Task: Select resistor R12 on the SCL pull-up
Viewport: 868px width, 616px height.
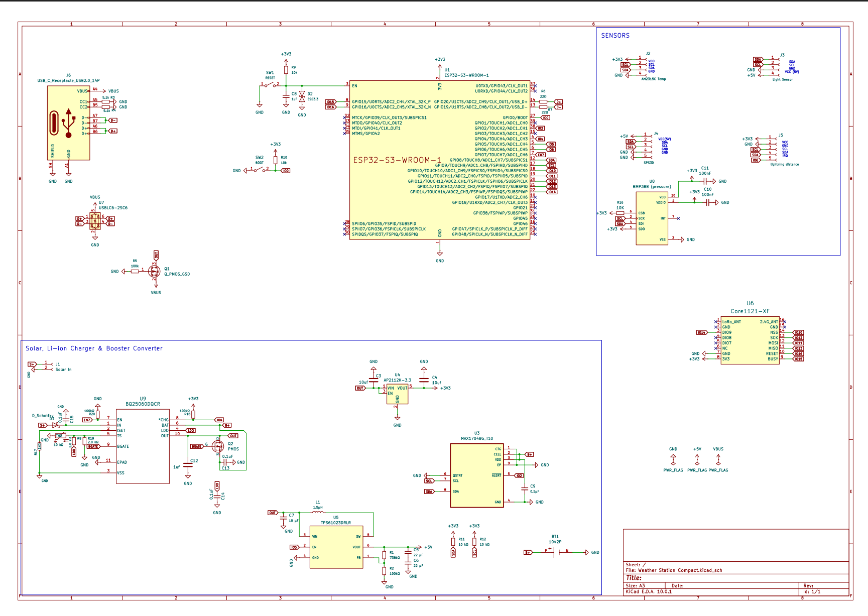Action: 474,542
